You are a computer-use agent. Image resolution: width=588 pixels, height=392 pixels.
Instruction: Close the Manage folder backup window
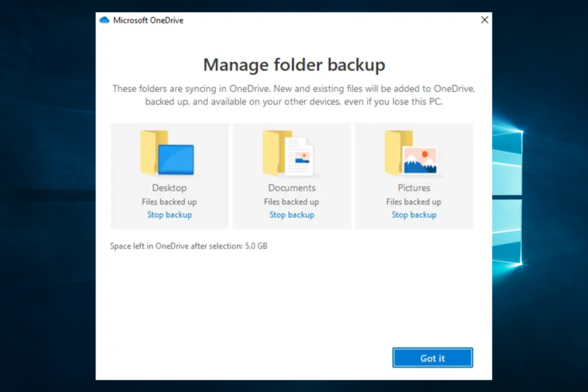click(x=484, y=19)
